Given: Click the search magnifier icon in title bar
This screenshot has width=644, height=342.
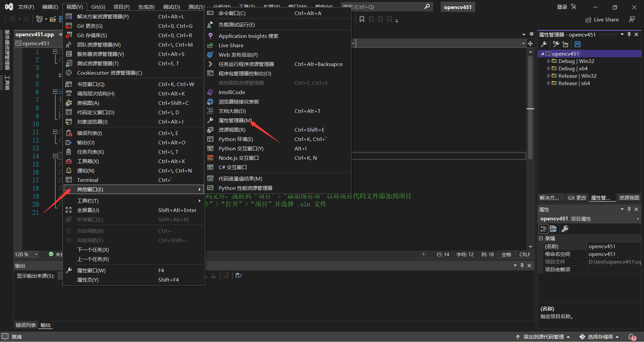Looking at the screenshot, I should (x=427, y=7).
